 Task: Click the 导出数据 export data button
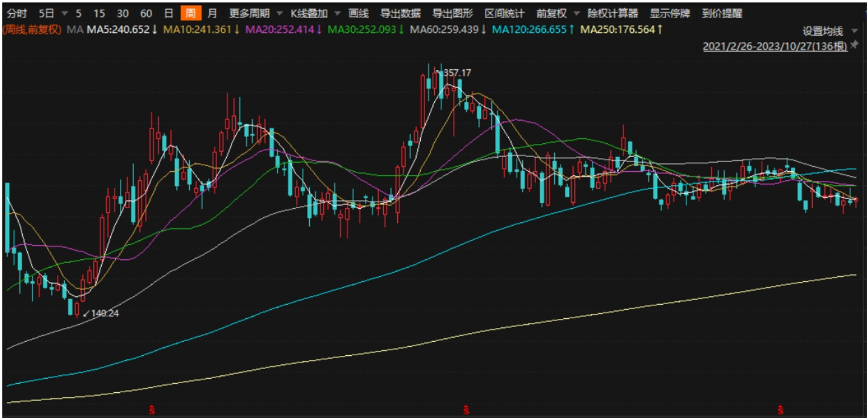coord(400,13)
